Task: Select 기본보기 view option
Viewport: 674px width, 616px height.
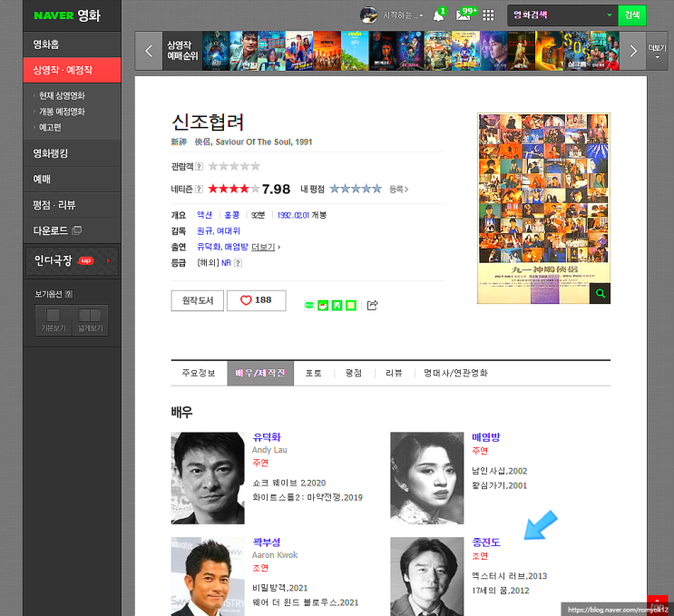Action: (54, 320)
